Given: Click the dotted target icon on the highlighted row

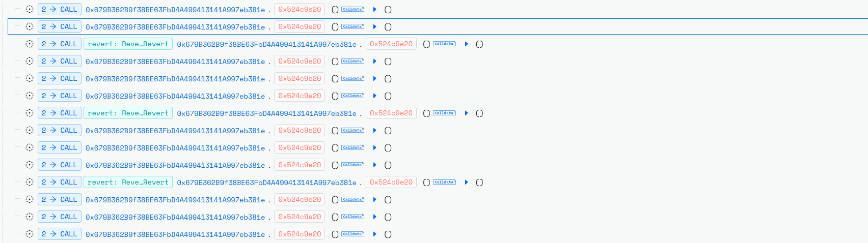Looking at the screenshot, I should tap(30, 26).
